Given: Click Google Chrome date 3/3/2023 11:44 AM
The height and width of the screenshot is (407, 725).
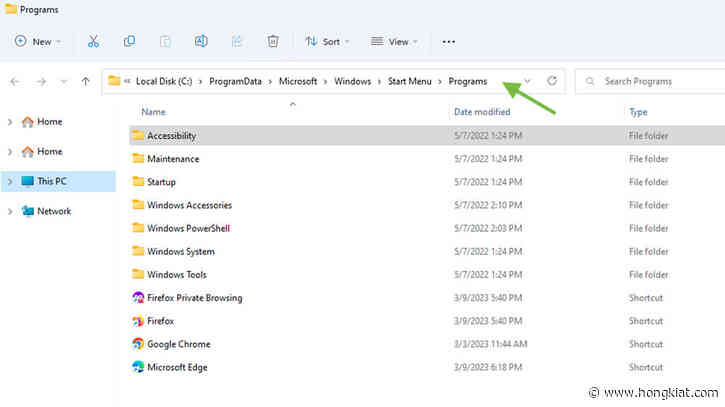Looking at the screenshot, I should click(491, 344).
